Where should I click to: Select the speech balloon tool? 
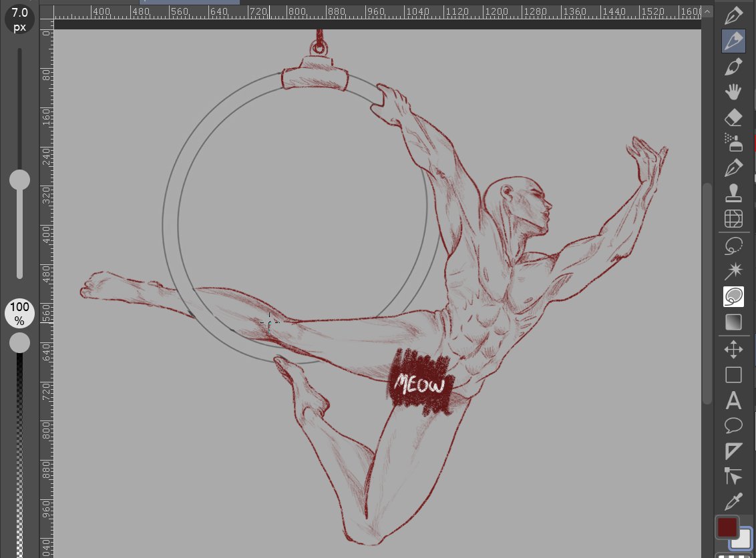tap(733, 425)
